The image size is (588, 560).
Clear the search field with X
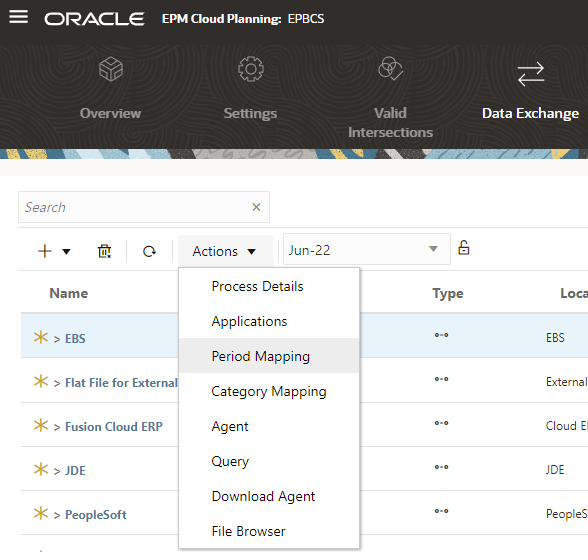click(256, 207)
